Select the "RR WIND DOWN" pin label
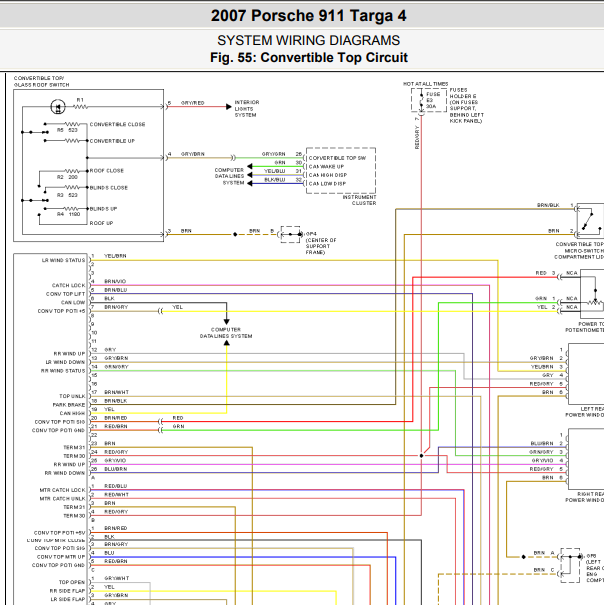Viewport: 604px width, 605px height. coord(64,473)
